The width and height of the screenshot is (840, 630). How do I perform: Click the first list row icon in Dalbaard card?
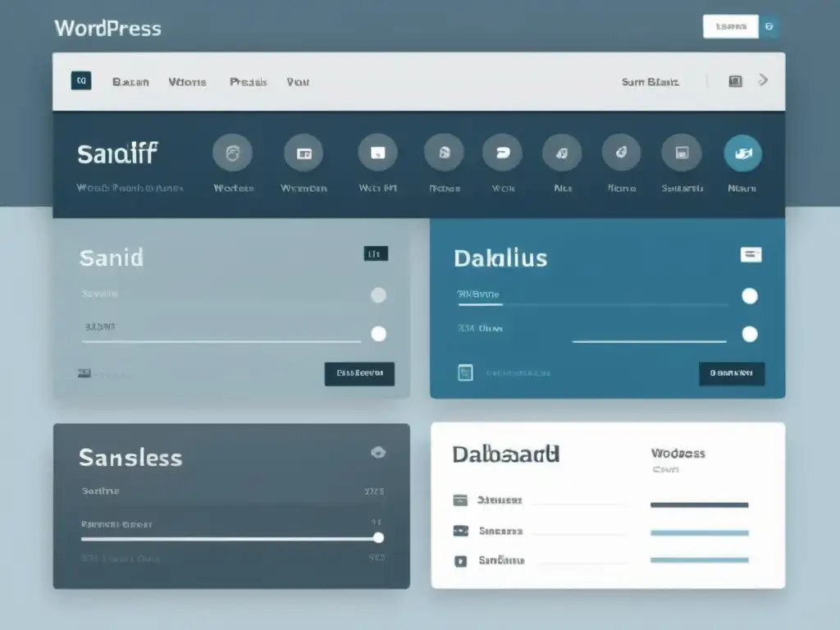[460, 500]
